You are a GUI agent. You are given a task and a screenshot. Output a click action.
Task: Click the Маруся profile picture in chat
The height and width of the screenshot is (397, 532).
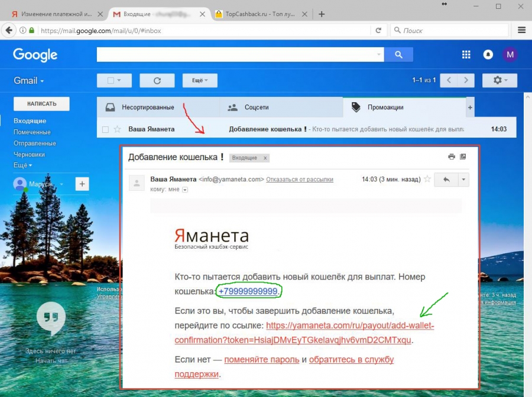20,184
